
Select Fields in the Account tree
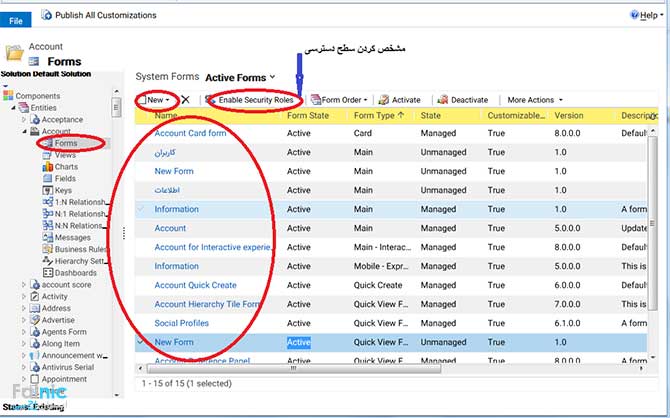coord(65,178)
